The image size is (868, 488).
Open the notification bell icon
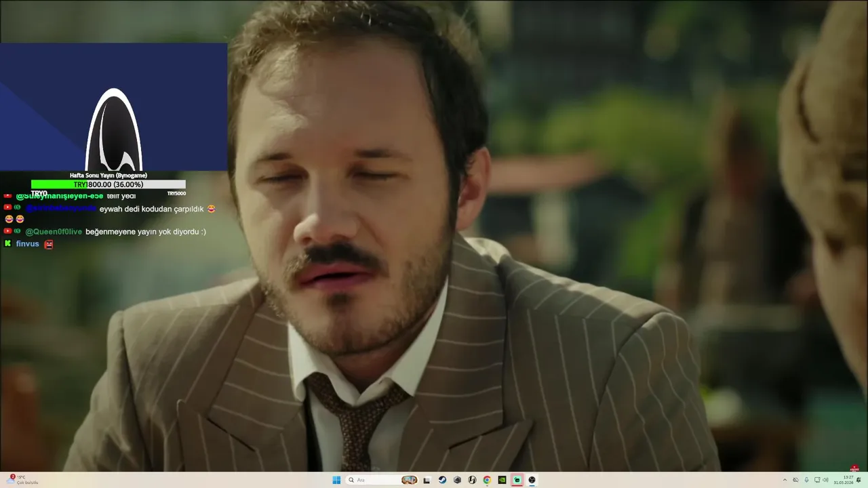point(859,480)
